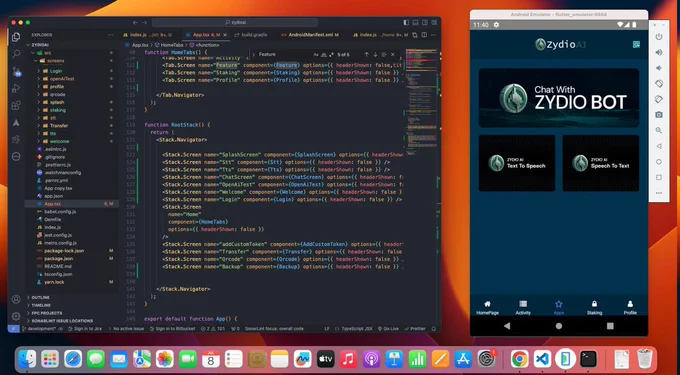This screenshot has height=375, width=680.
Task: Click TypeScript JSX language mode in status bar
Action: point(357,329)
